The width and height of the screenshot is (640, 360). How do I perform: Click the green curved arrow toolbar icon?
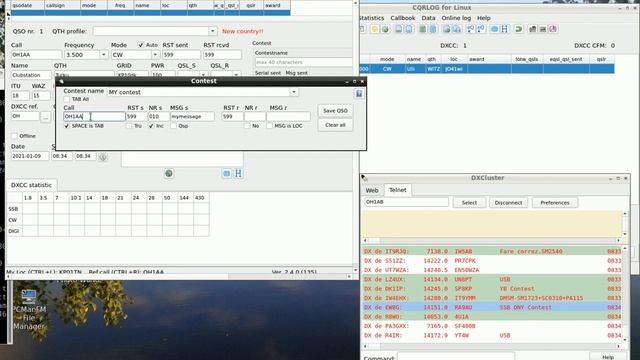(x=519, y=29)
